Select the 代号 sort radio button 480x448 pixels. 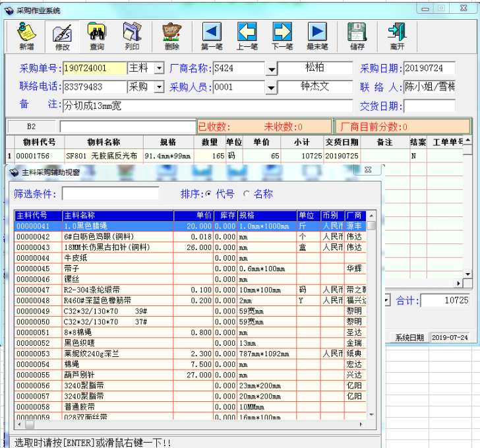click(208, 194)
